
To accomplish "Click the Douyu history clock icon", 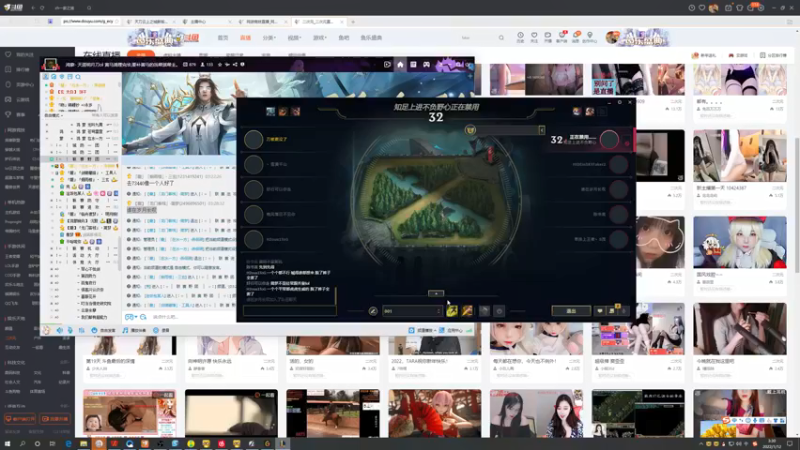I will [520, 36].
